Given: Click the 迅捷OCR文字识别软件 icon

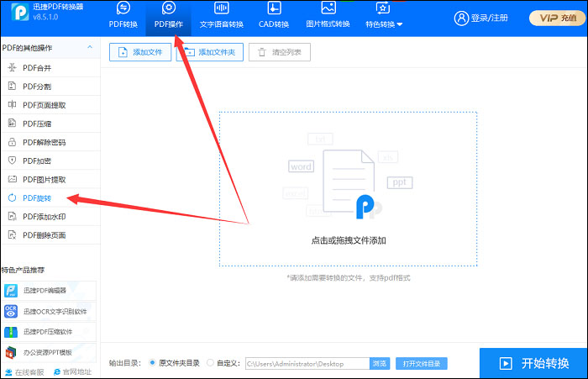Looking at the screenshot, I should click(11, 311).
